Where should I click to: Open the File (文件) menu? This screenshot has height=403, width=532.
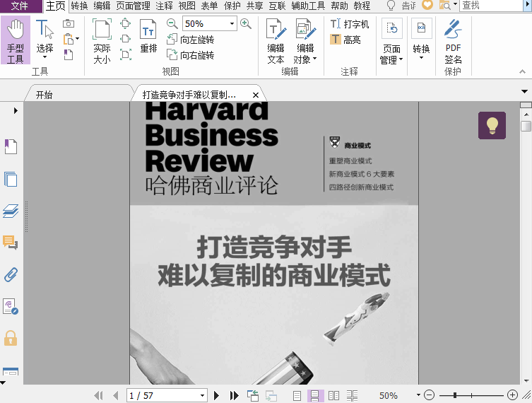(20, 6)
